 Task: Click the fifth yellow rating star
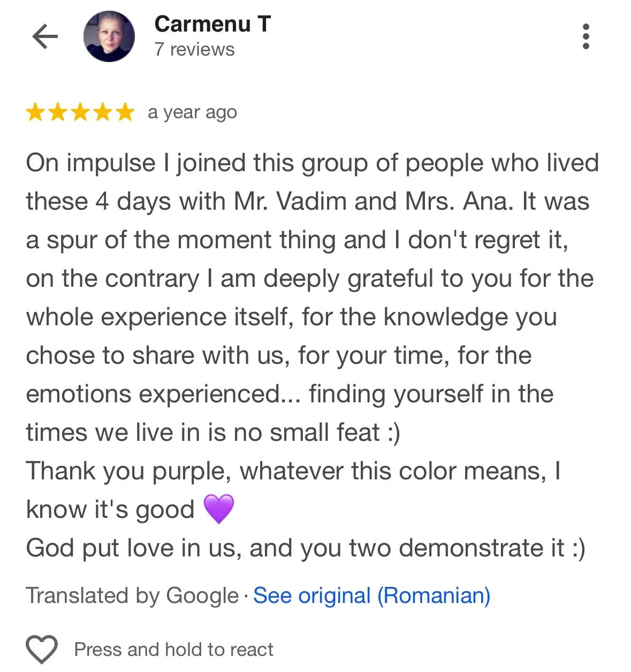coord(125,112)
